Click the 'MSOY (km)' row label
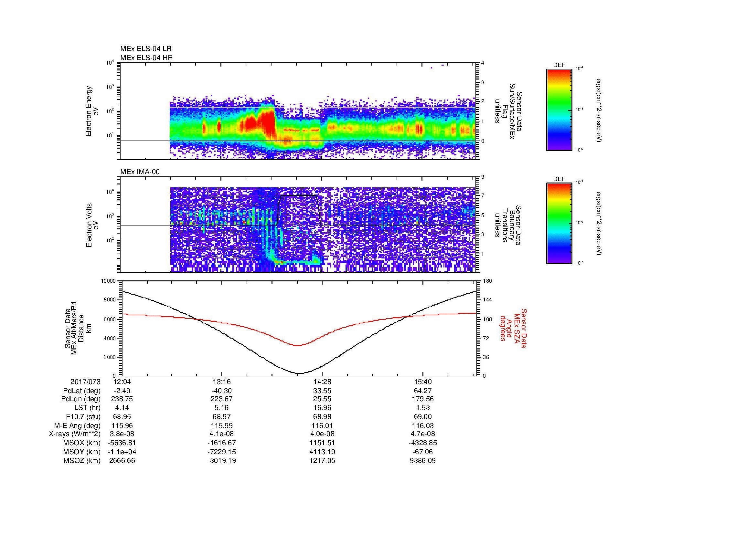Screen dimensions: 756x534 click(82, 452)
